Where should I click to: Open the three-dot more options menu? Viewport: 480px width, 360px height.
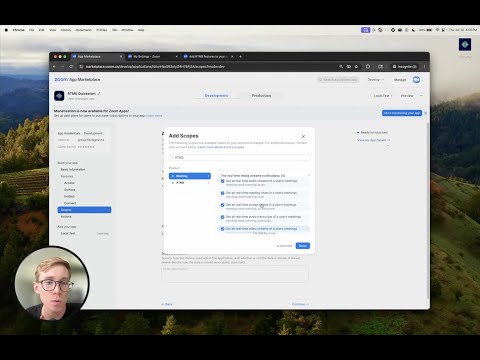click(421, 96)
